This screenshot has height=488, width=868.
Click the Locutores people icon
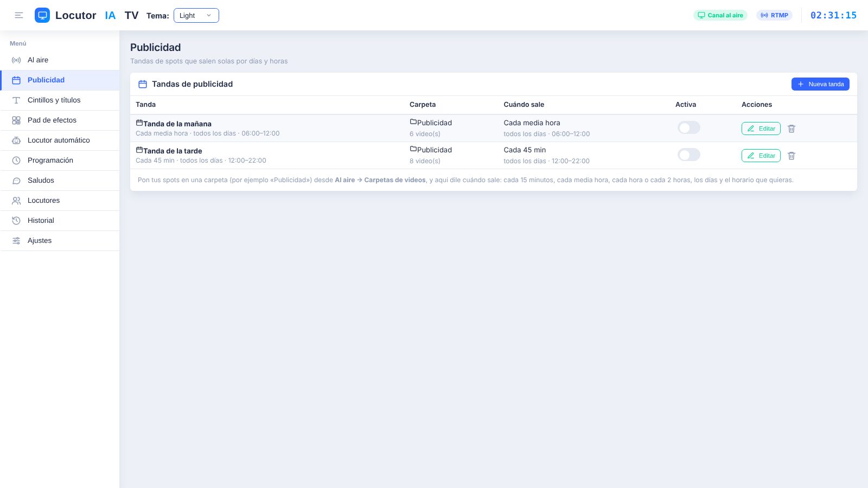[x=16, y=201]
